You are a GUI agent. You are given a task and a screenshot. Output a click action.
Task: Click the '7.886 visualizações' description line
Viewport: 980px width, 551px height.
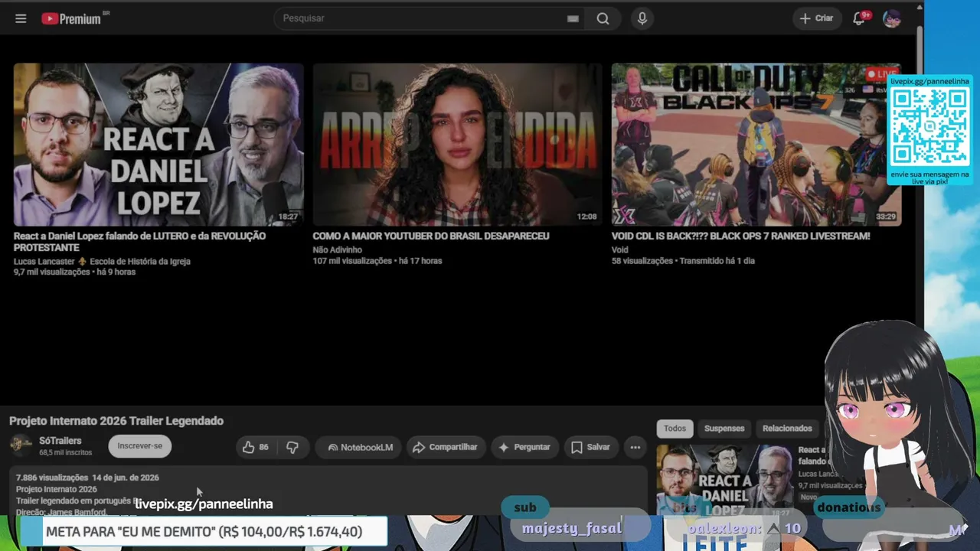click(x=87, y=478)
